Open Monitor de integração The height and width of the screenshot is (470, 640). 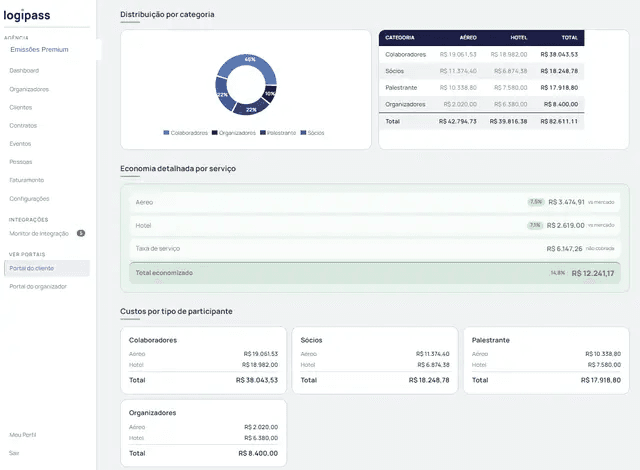(x=39, y=233)
